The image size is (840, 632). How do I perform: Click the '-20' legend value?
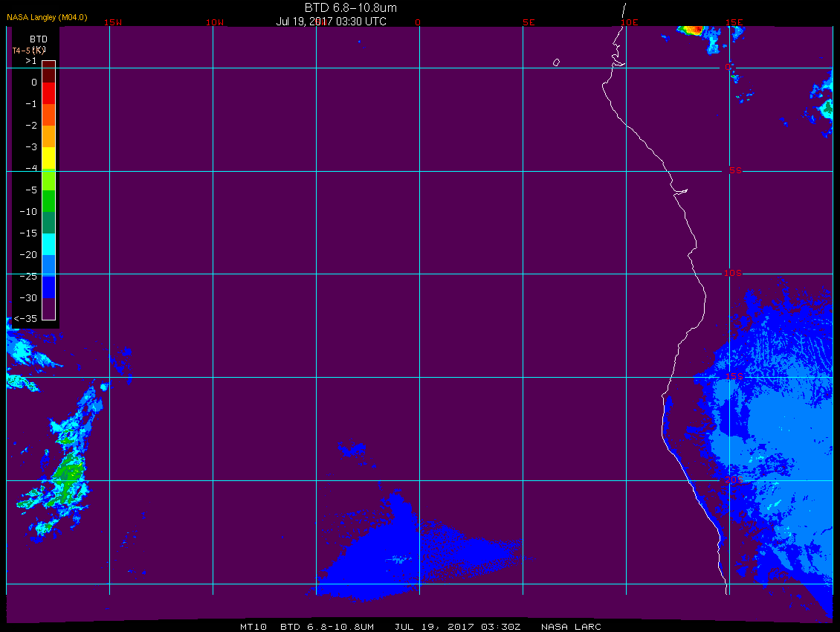coord(28,254)
